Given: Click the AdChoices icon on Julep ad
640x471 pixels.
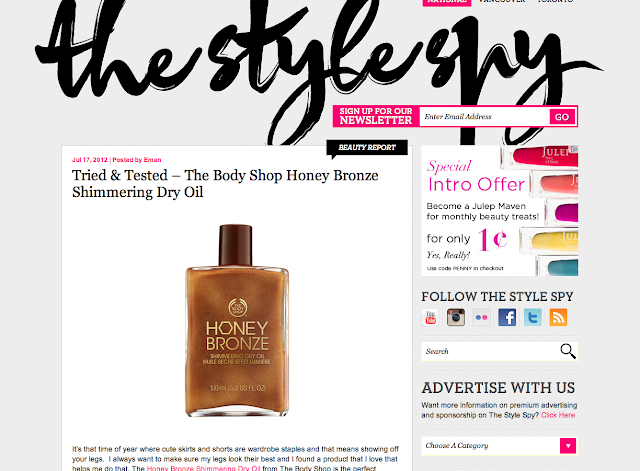Looking at the screenshot, I should [x=574, y=149].
